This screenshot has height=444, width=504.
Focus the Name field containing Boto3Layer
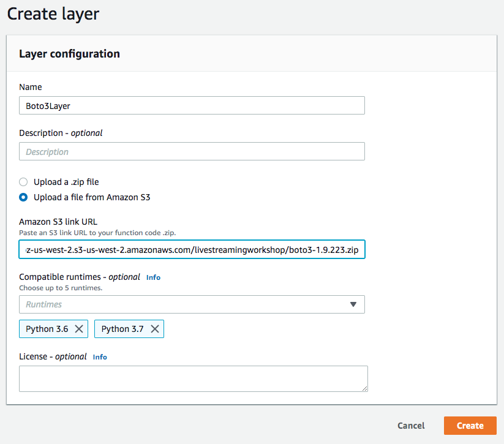tap(192, 105)
